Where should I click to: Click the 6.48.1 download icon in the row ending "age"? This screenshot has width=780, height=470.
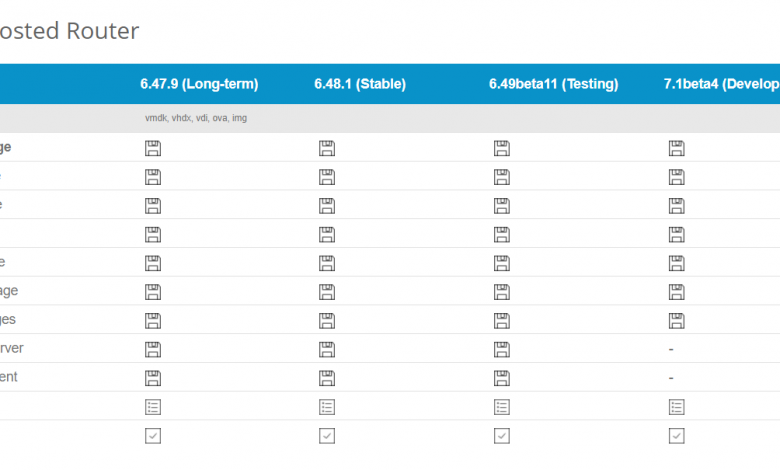(x=327, y=291)
